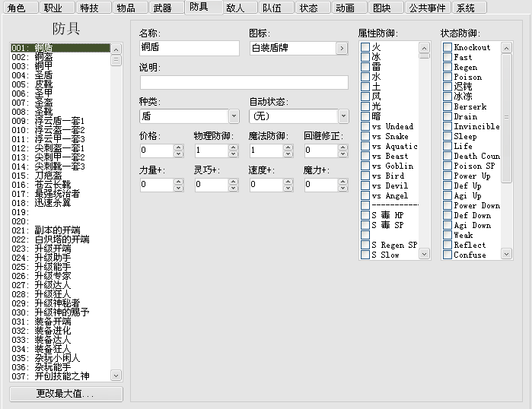The width and height of the screenshot is (532, 409).
Task: Toggle Berserk state defense checkbox
Action: pyautogui.click(x=448, y=106)
